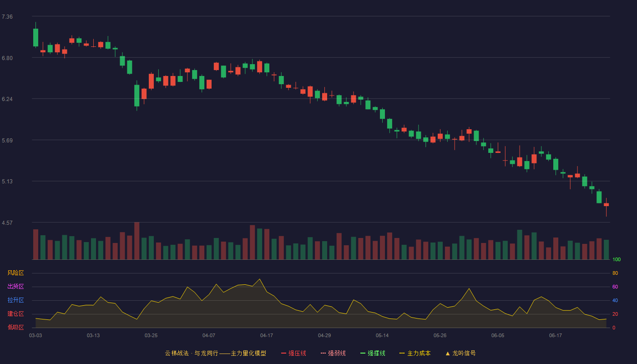Click the red 强压线 legend line icon
The height and width of the screenshot is (364, 637).
tap(284, 353)
